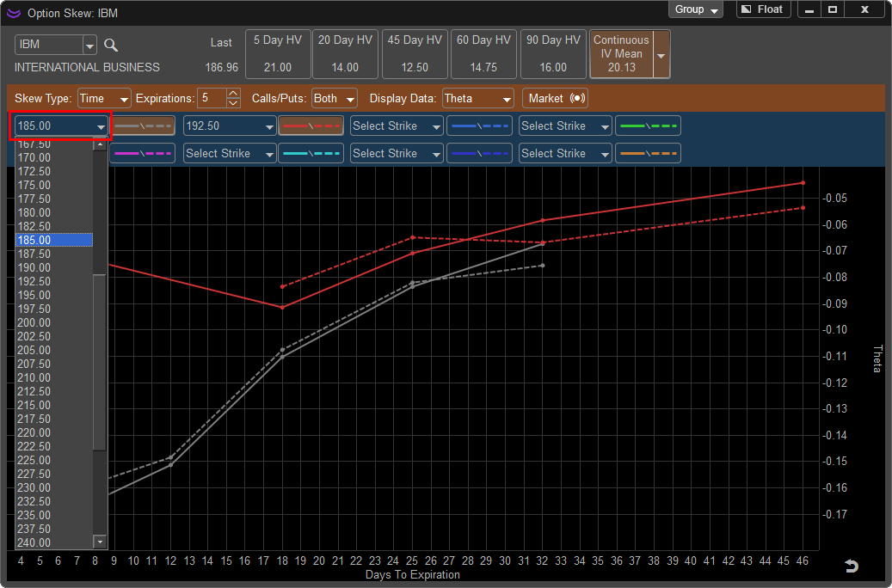Decrease the Expirations count
Viewport: 892px width, 588px height.
coord(233,103)
